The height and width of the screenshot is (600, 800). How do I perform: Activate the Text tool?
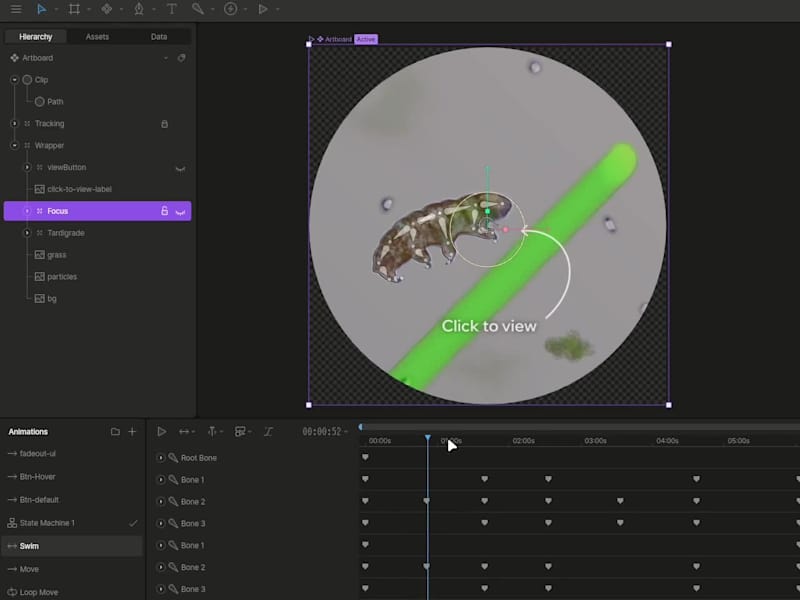pyautogui.click(x=172, y=9)
